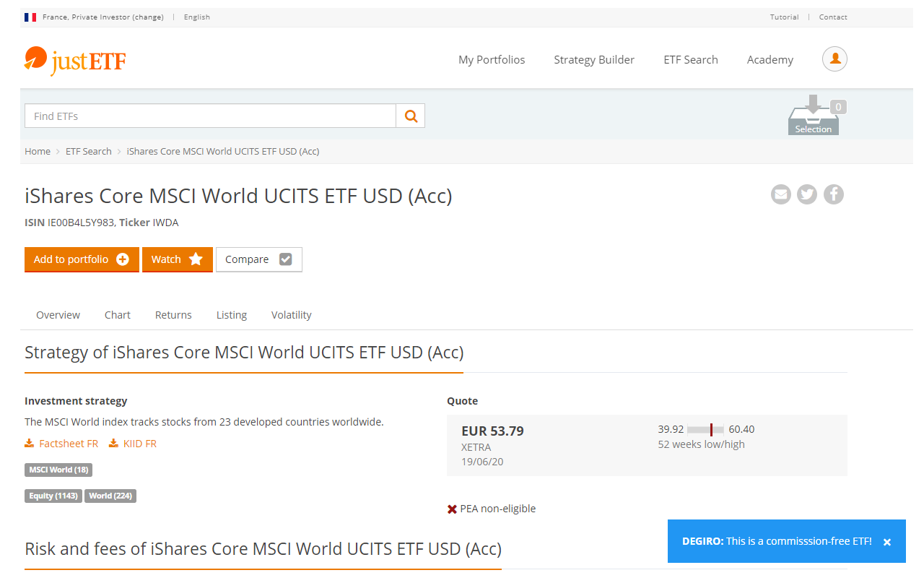The height and width of the screenshot is (578, 924).
Task: Toggle the Compare checkbox button
Action: click(259, 259)
